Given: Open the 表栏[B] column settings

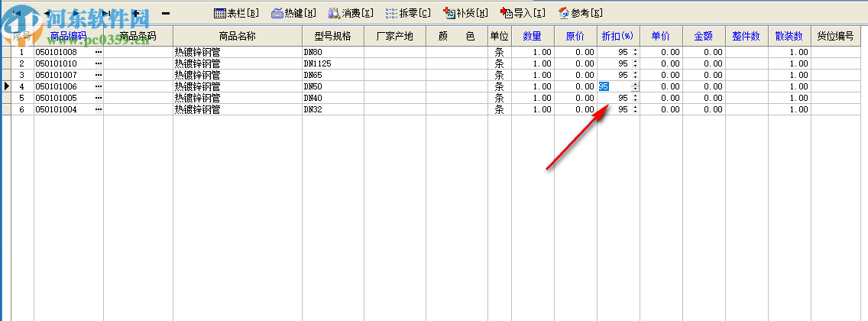Looking at the screenshot, I should point(236,13).
